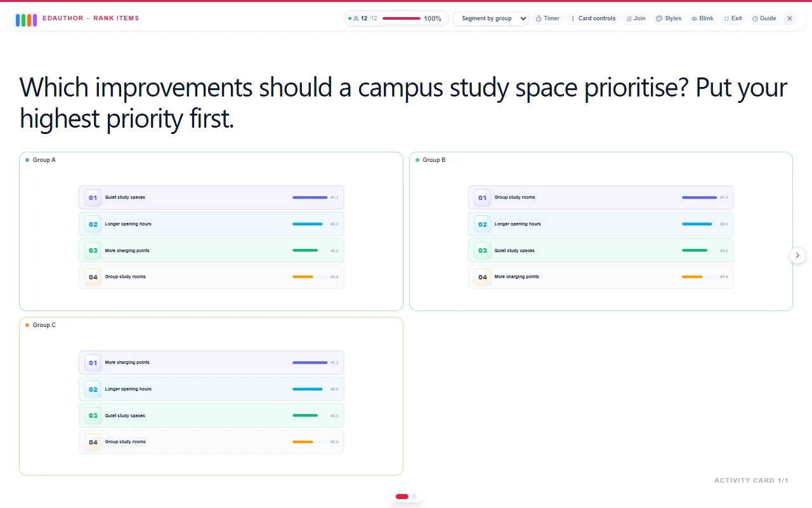Click the Group C label
The width and height of the screenshot is (812, 508).
44,325
